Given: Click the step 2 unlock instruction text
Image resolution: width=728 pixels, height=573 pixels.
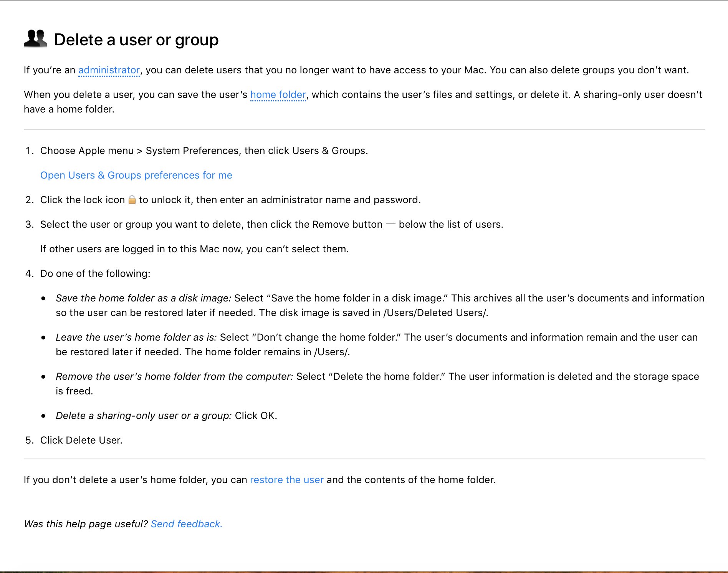Looking at the screenshot, I should pos(280,200).
